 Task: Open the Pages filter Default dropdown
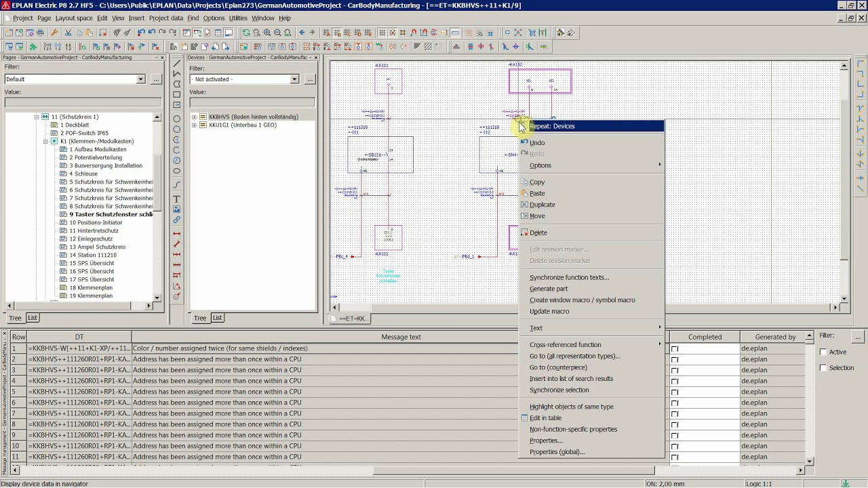140,79
